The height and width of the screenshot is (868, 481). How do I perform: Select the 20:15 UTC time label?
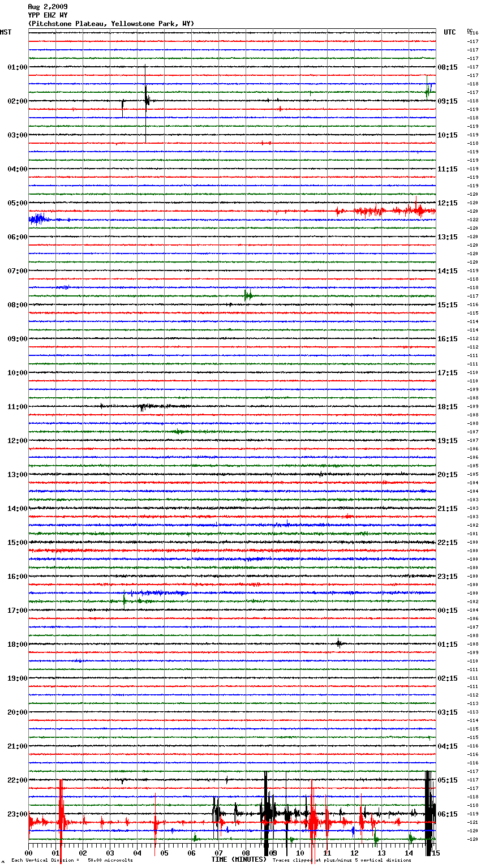pos(448,475)
